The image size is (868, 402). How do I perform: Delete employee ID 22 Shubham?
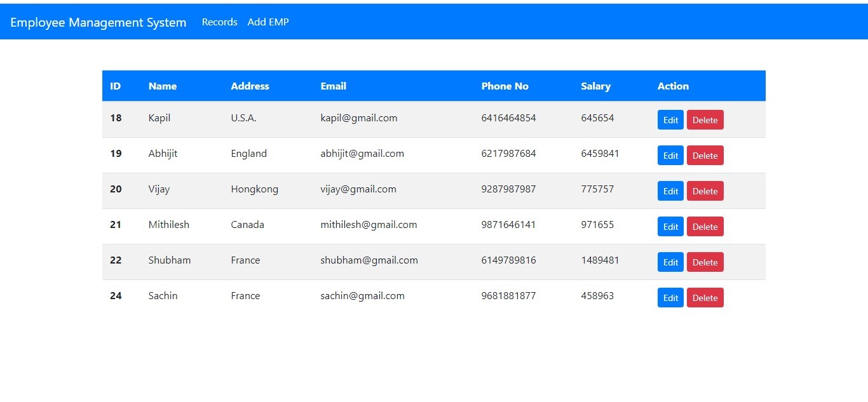pyautogui.click(x=705, y=262)
